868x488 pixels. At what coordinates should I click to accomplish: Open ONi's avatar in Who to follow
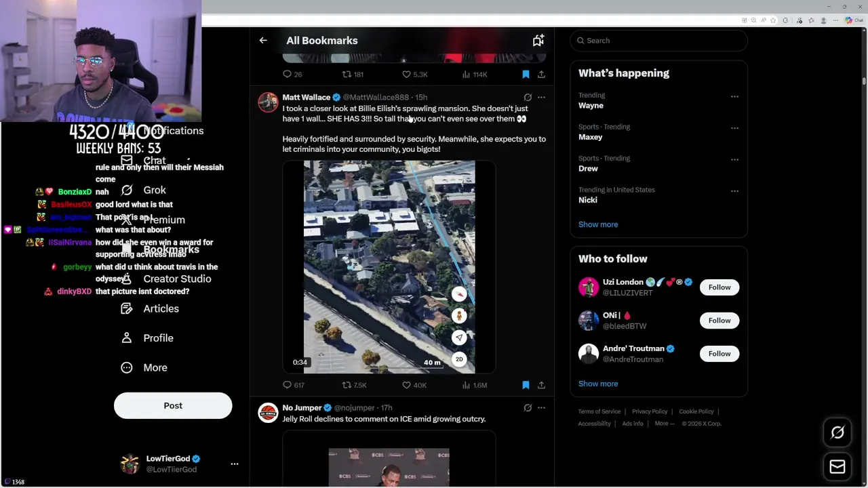tap(589, 321)
